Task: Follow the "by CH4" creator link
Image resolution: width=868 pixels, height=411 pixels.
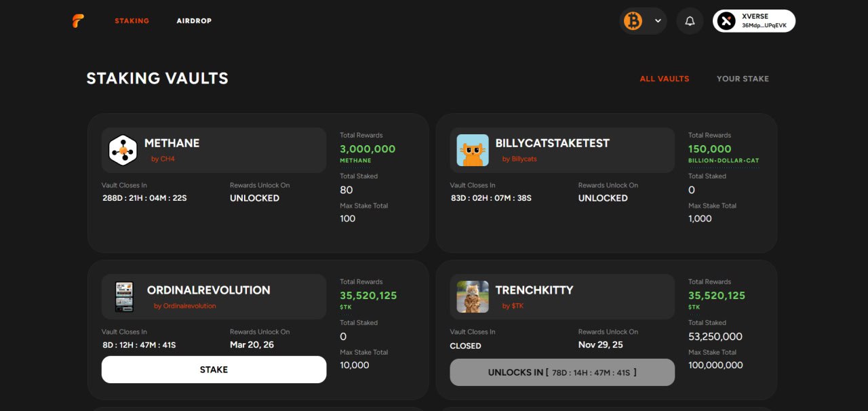Action: (x=163, y=159)
